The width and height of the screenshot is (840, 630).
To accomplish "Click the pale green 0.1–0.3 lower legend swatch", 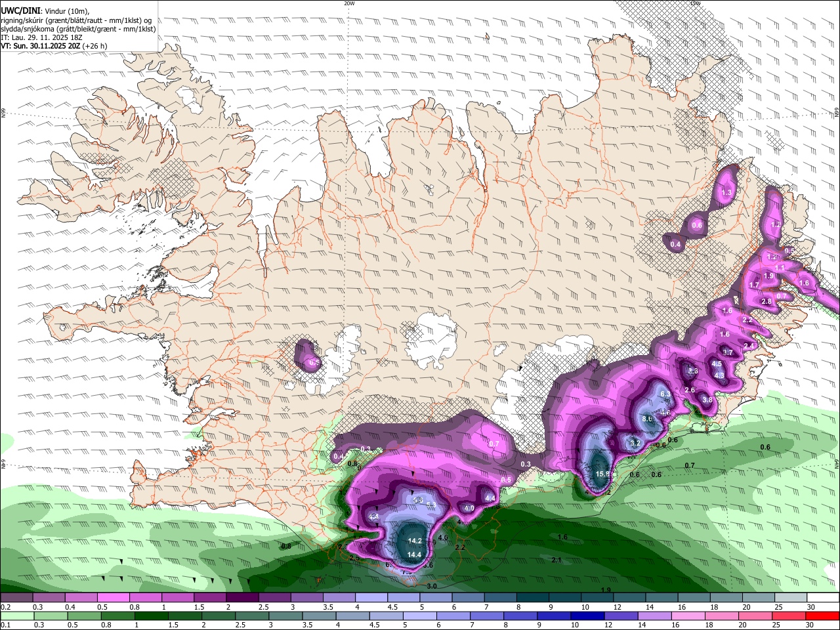I will 17,616.
